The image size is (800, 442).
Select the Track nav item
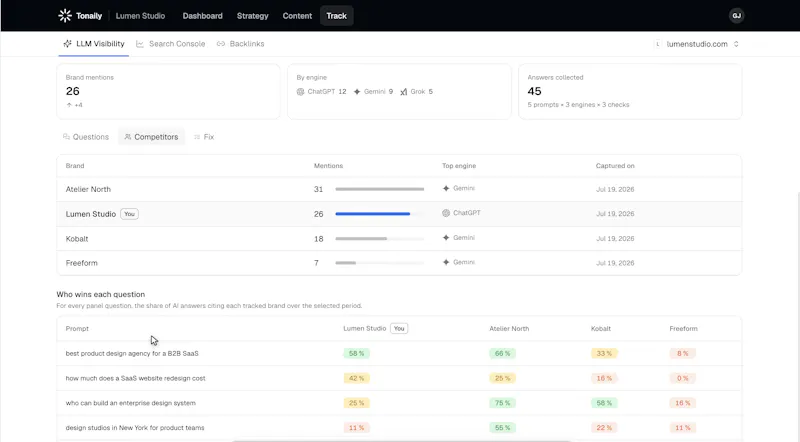click(337, 16)
